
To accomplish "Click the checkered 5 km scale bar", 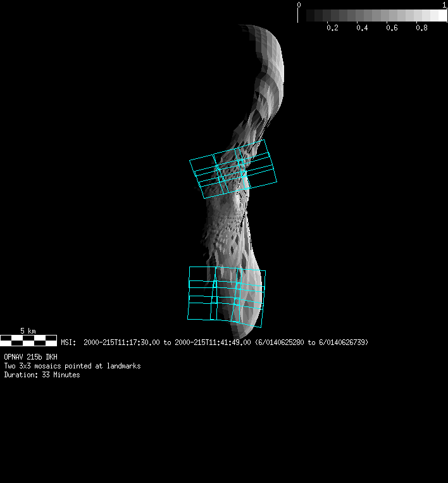I will pyautogui.click(x=28, y=341).
